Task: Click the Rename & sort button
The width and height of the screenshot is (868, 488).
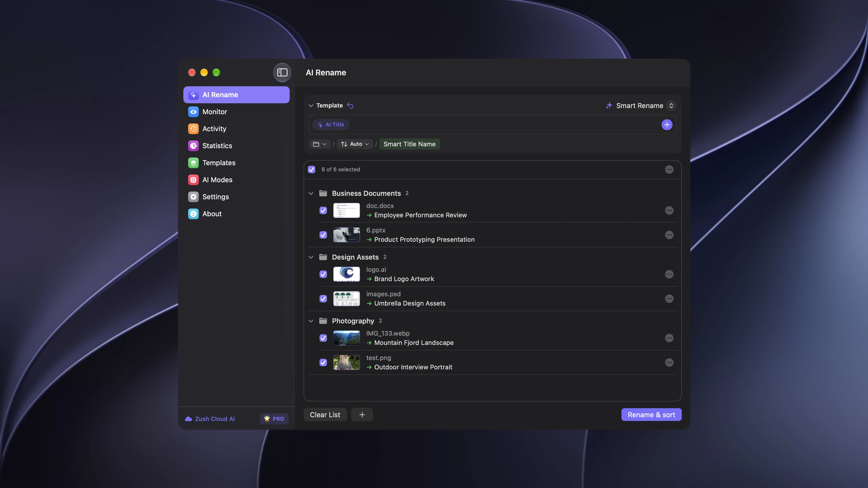Action: [651, 415]
